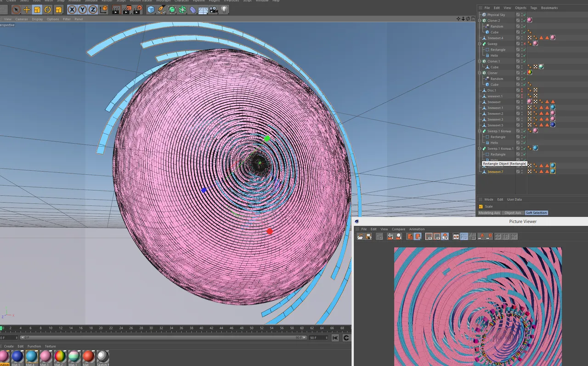Open attribute manager Mode menu
The height and width of the screenshot is (366, 588).
pyautogui.click(x=489, y=200)
